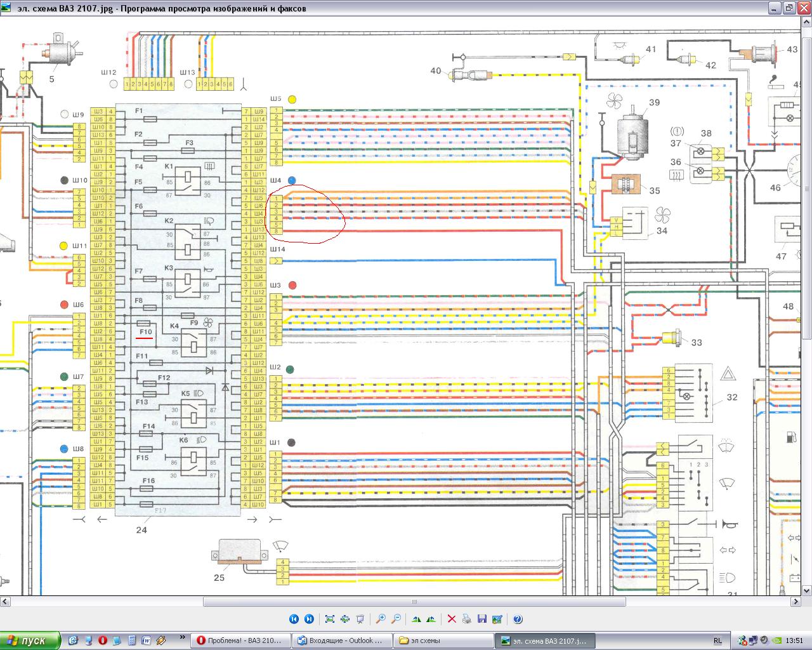This screenshot has height=650, width=812.
Task: Expand the Quick Launch overflow chevron
Action: pos(183,637)
